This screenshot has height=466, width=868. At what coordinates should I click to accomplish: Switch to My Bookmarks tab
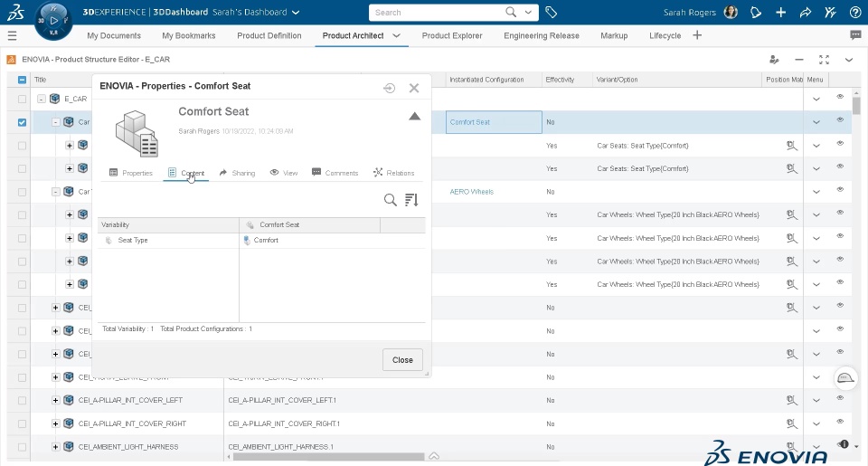[189, 35]
